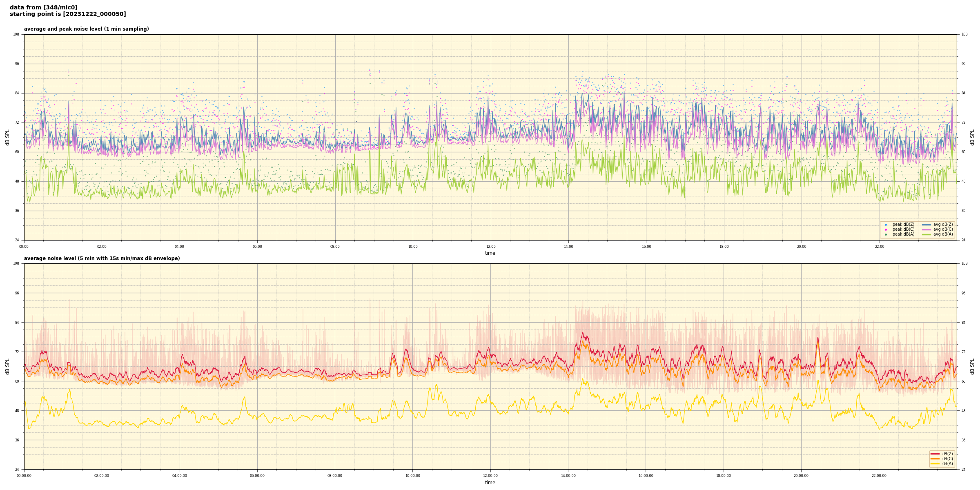Click the 'dB SPL' label left of top chart
The height and width of the screenshot is (490, 980).
pos(7,137)
